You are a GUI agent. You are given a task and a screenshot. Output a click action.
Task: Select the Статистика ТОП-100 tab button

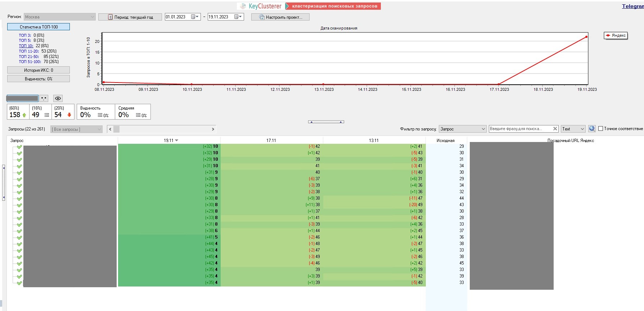[39, 27]
